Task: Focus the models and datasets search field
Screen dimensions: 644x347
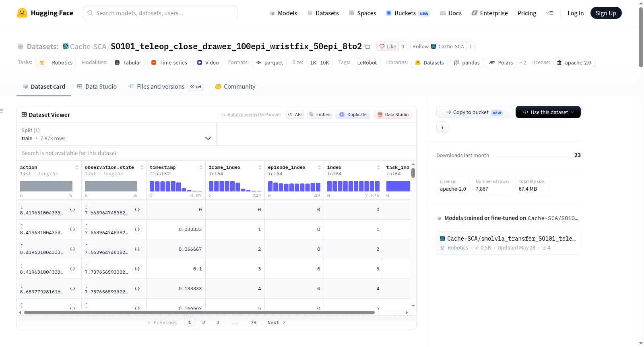Action: [160, 13]
